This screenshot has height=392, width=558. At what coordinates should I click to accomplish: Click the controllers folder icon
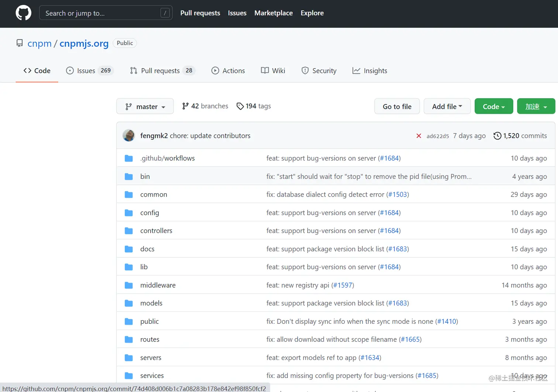129,231
